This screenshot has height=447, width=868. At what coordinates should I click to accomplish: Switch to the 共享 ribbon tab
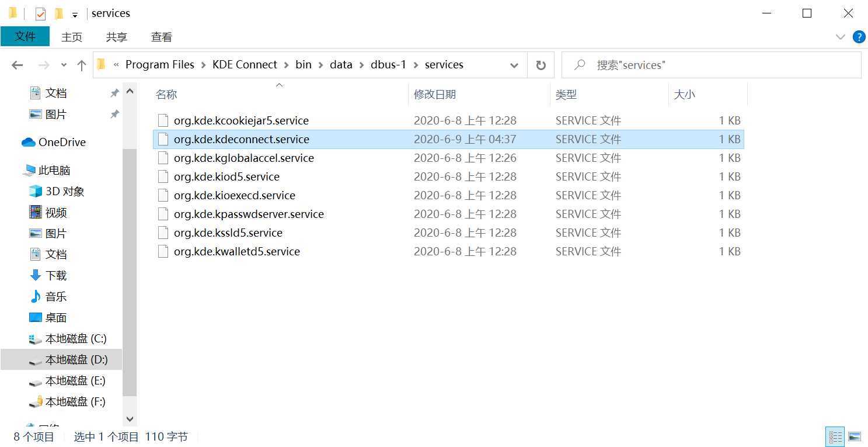[117, 37]
